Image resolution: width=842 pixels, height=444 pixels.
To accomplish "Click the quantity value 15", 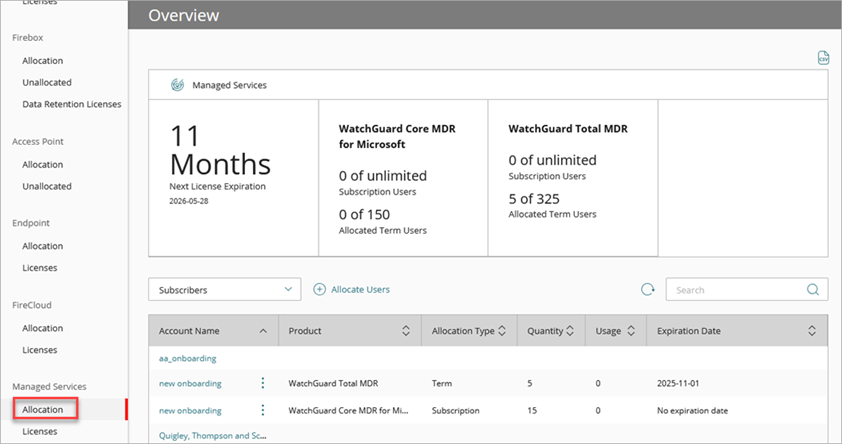I will tap(532, 411).
